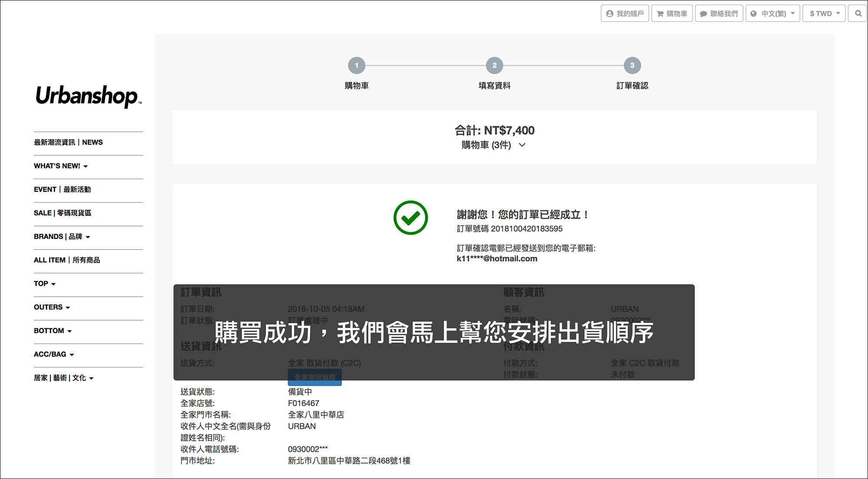The height and width of the screenshot is (479, 868).
Task: Expand WHAT'S NEW! sidebar menu
Action: tap(61, 166)
